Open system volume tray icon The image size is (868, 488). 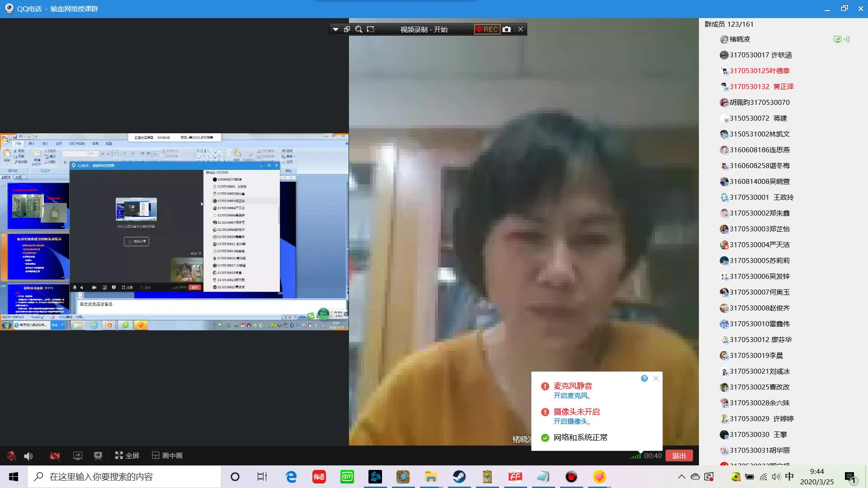pyautogui.click(x=776, y=477)
